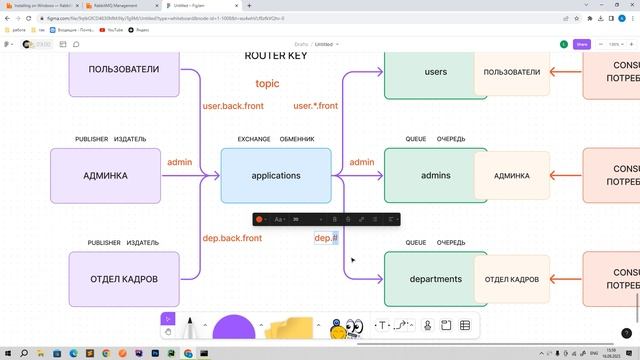Zoom out with the minus button
This screenshot has height=360, width=640.
point(601,44)
